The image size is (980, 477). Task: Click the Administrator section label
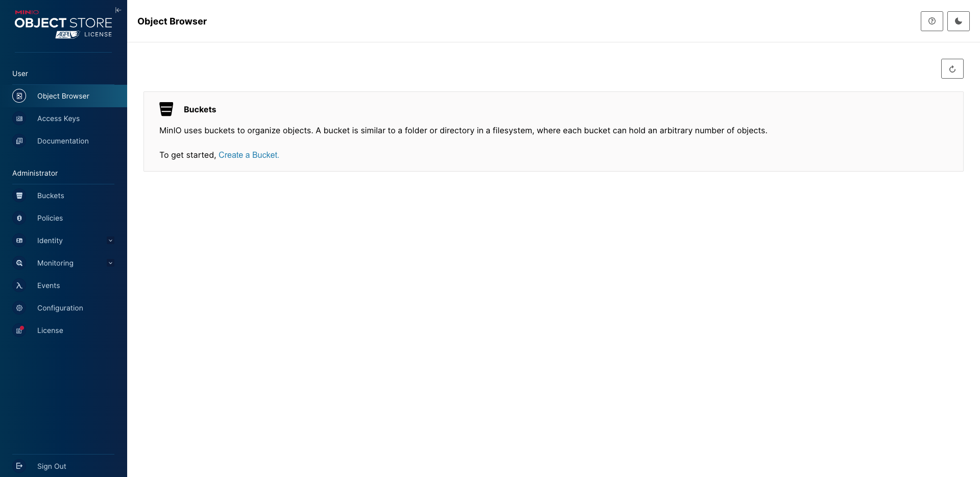pyautogui.click(x=35, y=173)
